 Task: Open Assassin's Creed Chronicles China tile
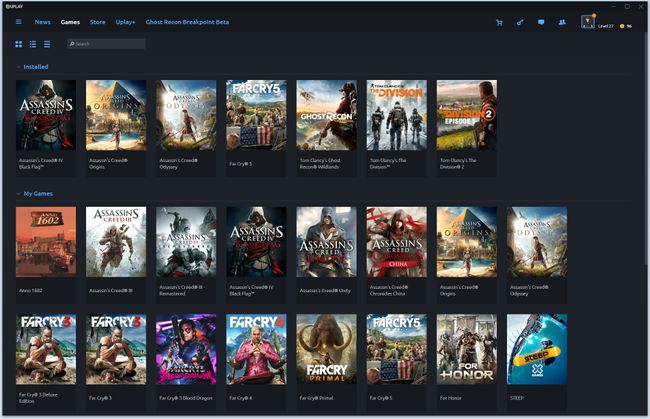pyautogui.click(x=397, y=255)
